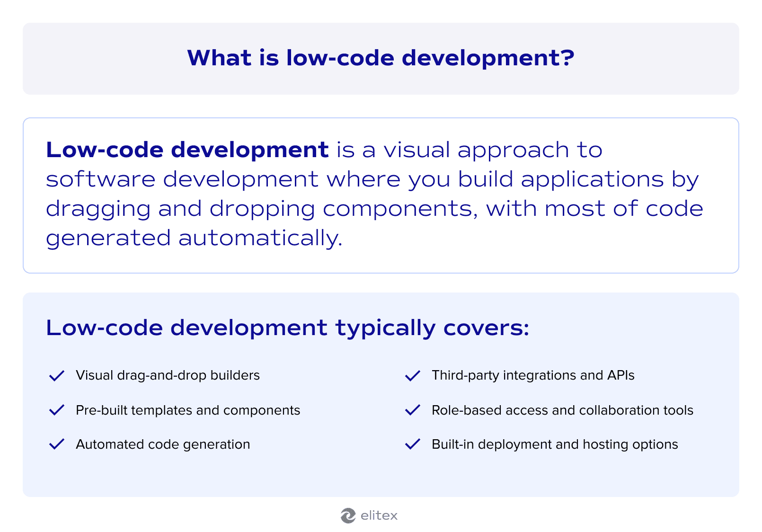
Task: Click the line 'generated automatically.'
Action: coord(194,238)
